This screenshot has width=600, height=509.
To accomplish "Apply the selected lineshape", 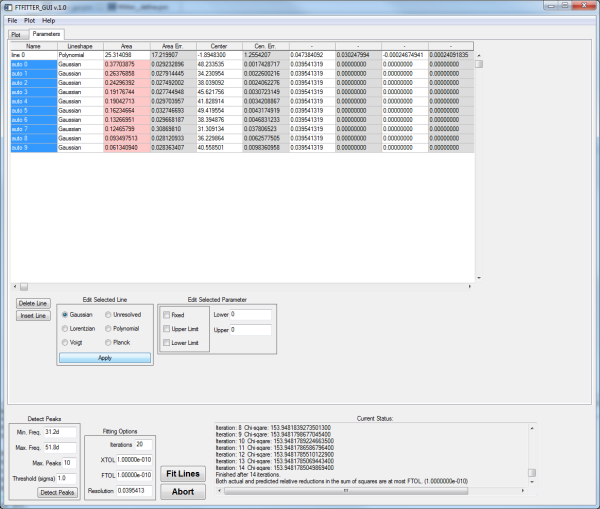I will (105, 358).
